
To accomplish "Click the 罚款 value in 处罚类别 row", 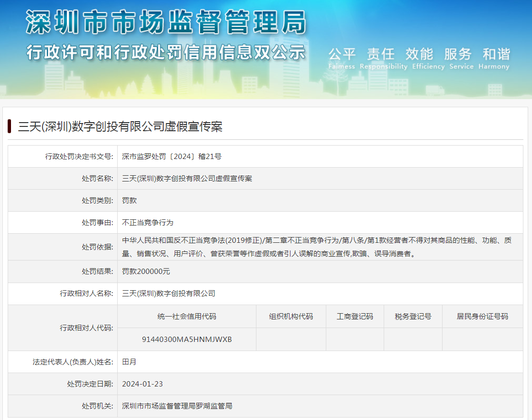I will 129,200.
